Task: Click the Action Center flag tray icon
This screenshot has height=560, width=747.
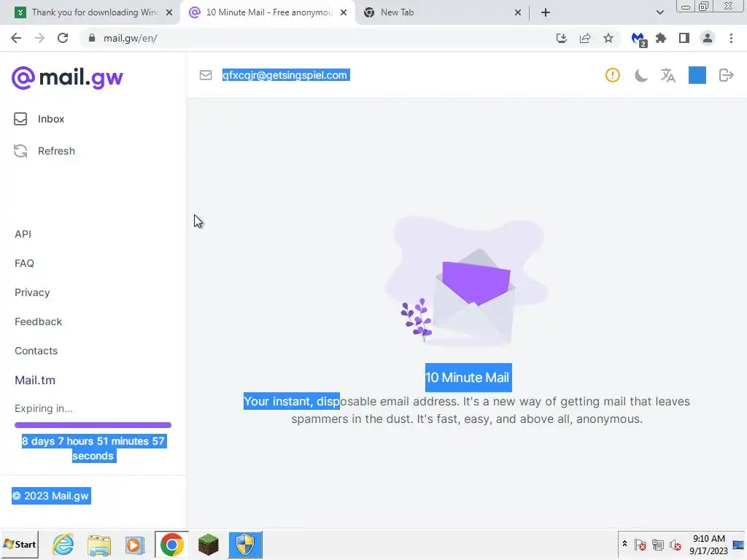Action: tap(640, 544)
